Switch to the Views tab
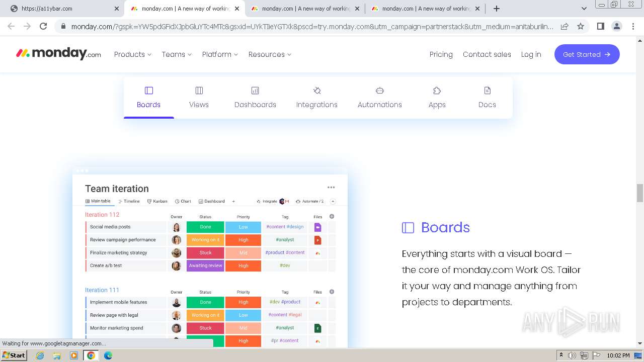644x362 pixels. coord(199,98)
